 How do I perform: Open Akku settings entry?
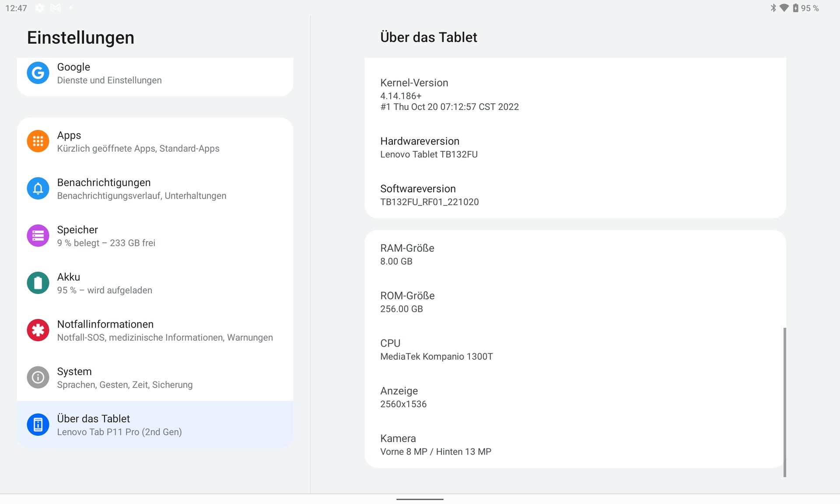pyautogui.click(x=155, y=283)
